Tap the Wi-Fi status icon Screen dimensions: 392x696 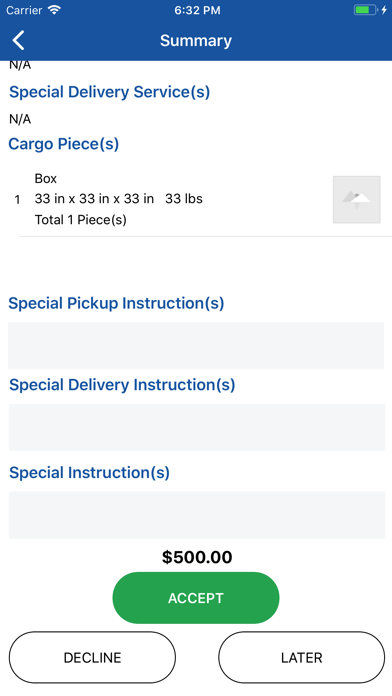point(54,10)
